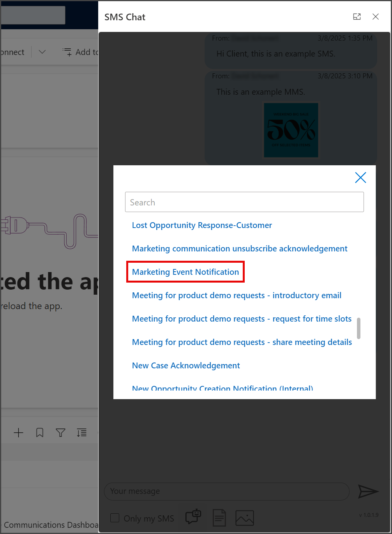This screenshot has width=392, height=534.
Task: Select the Marketing Event Notification template
Action: (185, 272)
